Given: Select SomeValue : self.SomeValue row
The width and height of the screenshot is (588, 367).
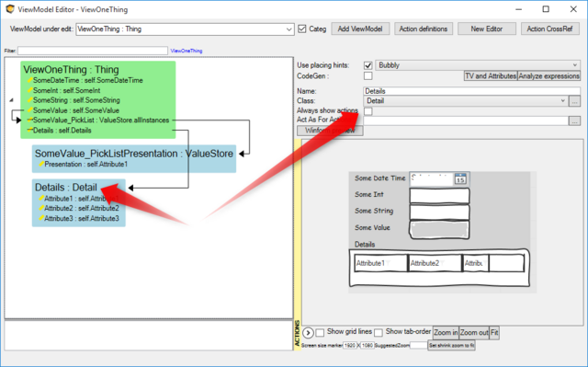Looking at the screenshot, I should pyautogui.click(x=75, y=110).
